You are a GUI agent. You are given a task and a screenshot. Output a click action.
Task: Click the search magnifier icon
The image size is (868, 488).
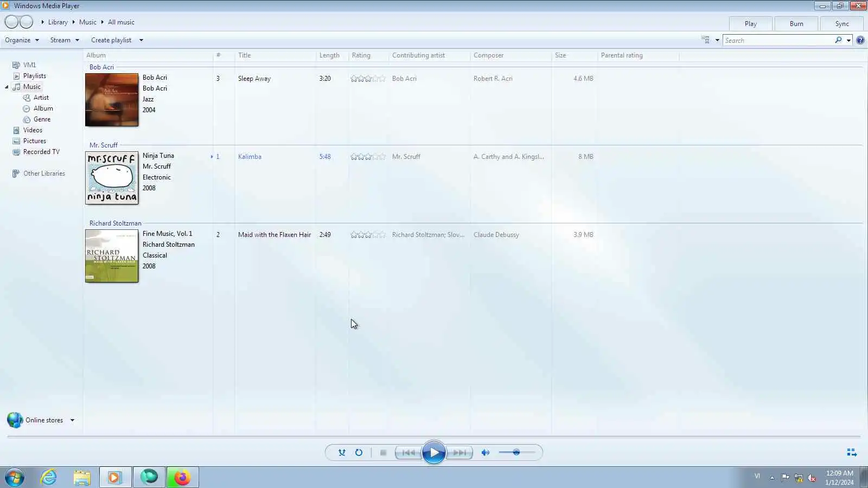coord(838,40)
